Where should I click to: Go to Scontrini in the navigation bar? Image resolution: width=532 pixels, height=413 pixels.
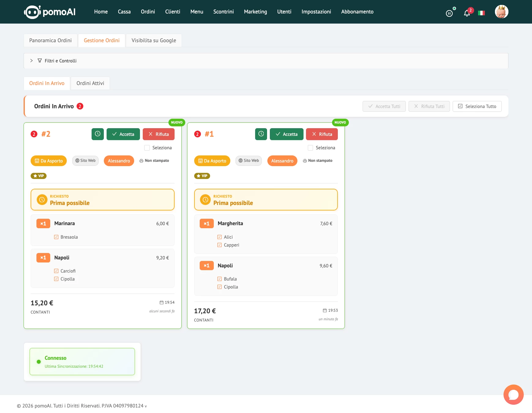point(224,12)
